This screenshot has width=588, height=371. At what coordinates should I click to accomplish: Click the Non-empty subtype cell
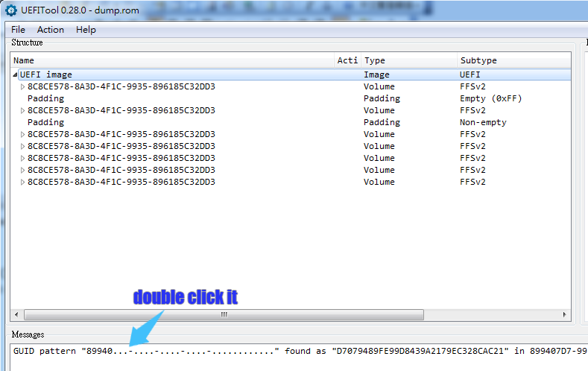point(483,122)
